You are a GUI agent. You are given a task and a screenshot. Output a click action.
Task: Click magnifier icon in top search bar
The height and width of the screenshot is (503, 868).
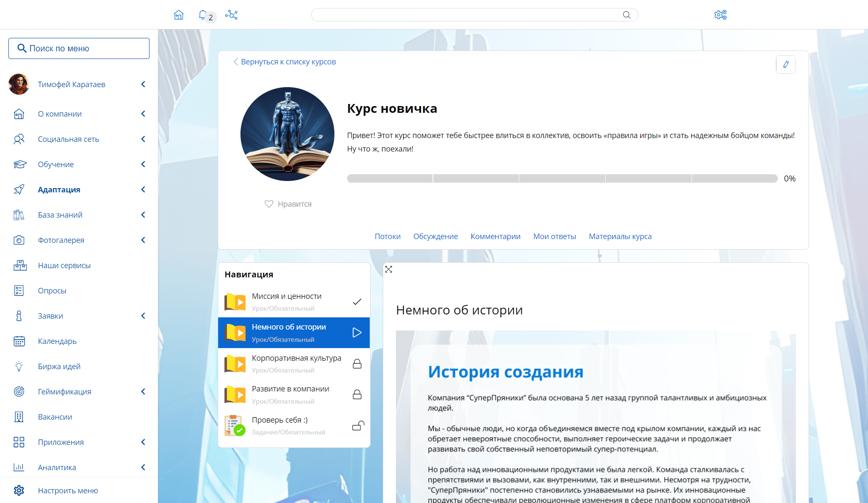pos(626,15)
